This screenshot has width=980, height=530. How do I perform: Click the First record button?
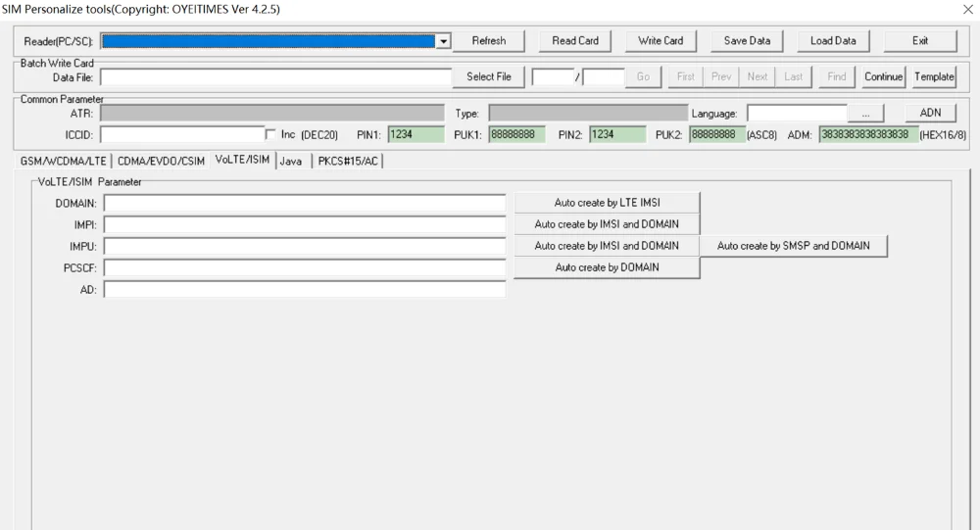coord(686,76)
